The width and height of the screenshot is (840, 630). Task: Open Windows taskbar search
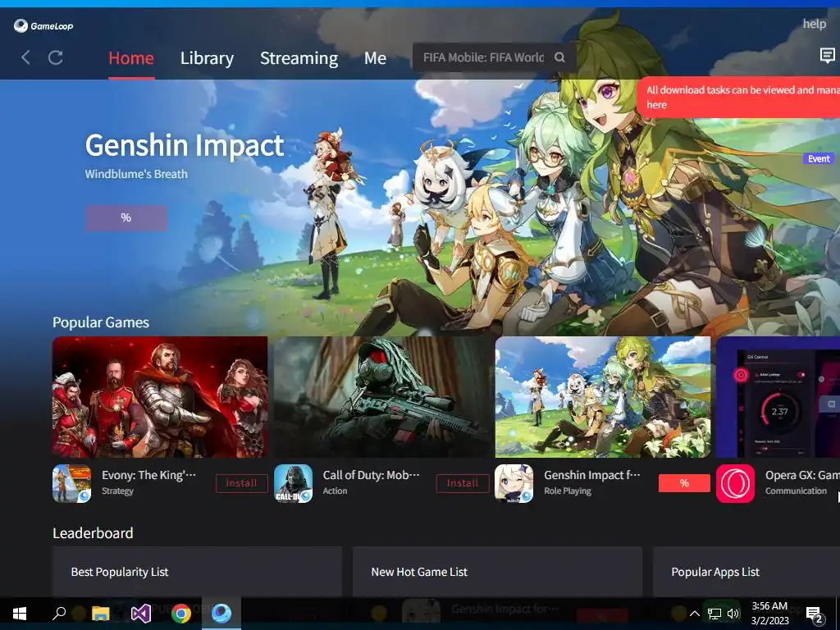point(59,613)
